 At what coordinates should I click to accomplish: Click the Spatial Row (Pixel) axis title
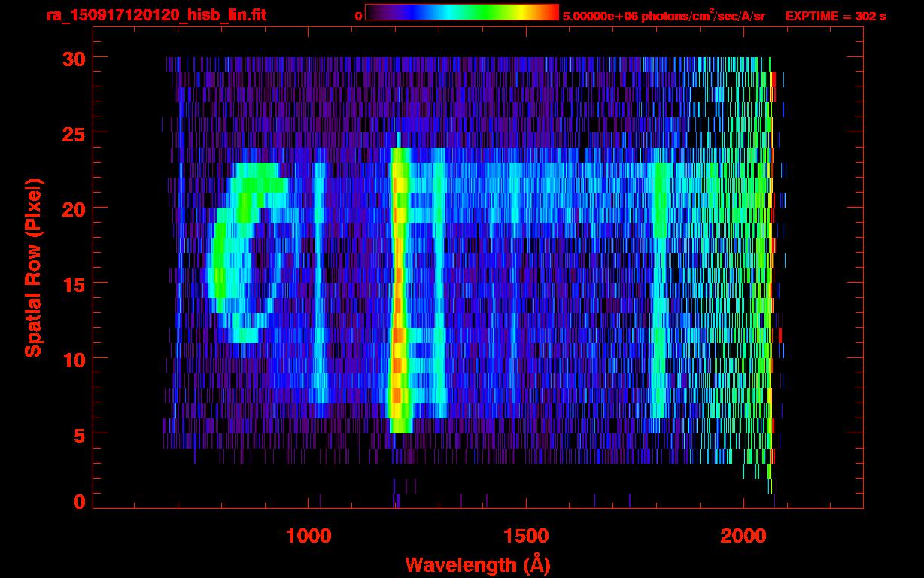pos(33,267)
